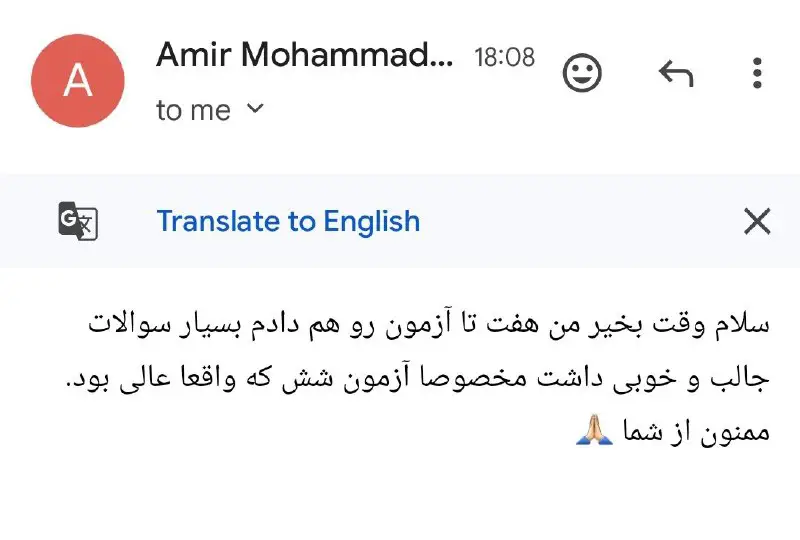Tap the red sender avatar "A"
800x540 pixels.
78,79
